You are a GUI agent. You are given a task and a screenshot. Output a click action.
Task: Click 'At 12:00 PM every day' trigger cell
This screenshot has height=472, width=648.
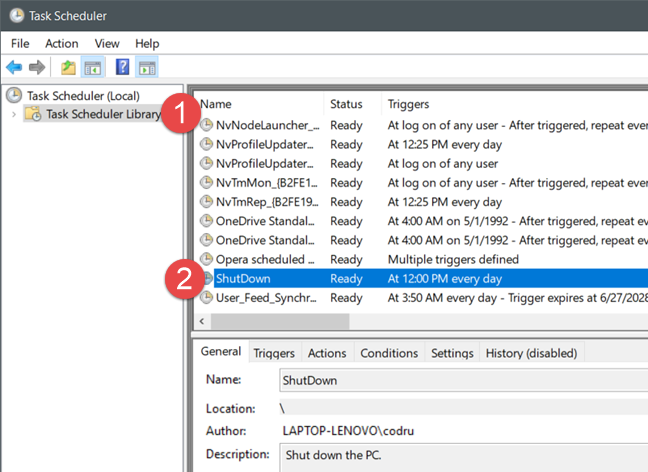point(445,279)
